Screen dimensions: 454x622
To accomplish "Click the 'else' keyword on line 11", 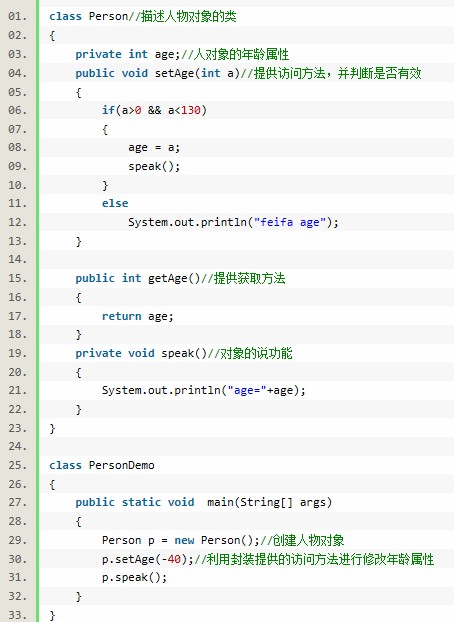I will (x=115, y=203).
